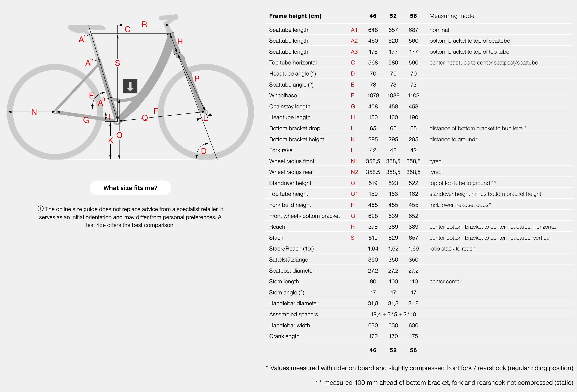Image resolution: width=577 pixels, height=392 pixels.
Task: Click the red R reach label on diagram
Action: coord(145,24)
